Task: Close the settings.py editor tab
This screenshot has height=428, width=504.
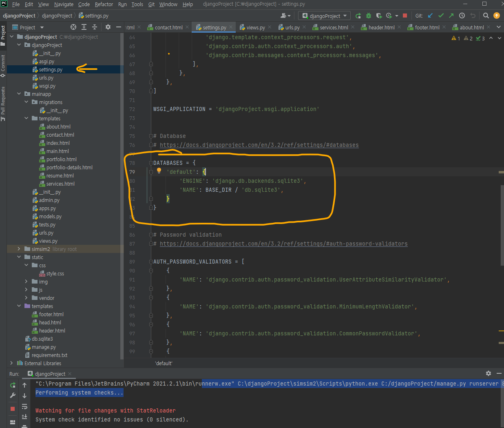Action: 231,27
